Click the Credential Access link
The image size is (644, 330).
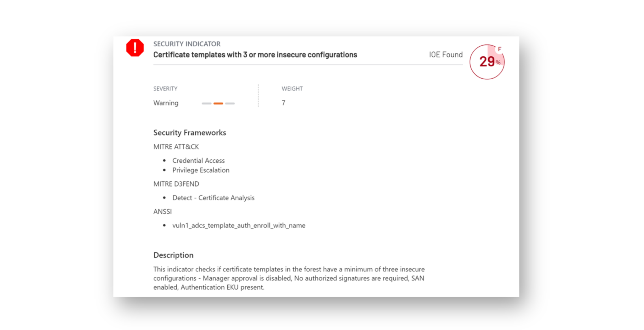tap(198, 161)
